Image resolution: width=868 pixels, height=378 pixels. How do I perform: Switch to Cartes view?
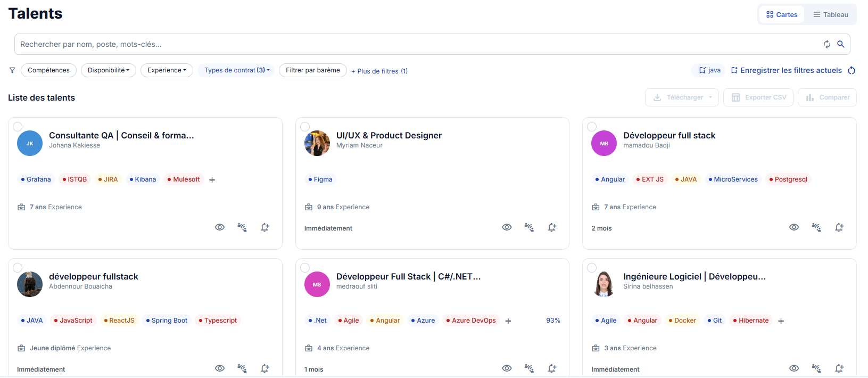click(782, 14)
